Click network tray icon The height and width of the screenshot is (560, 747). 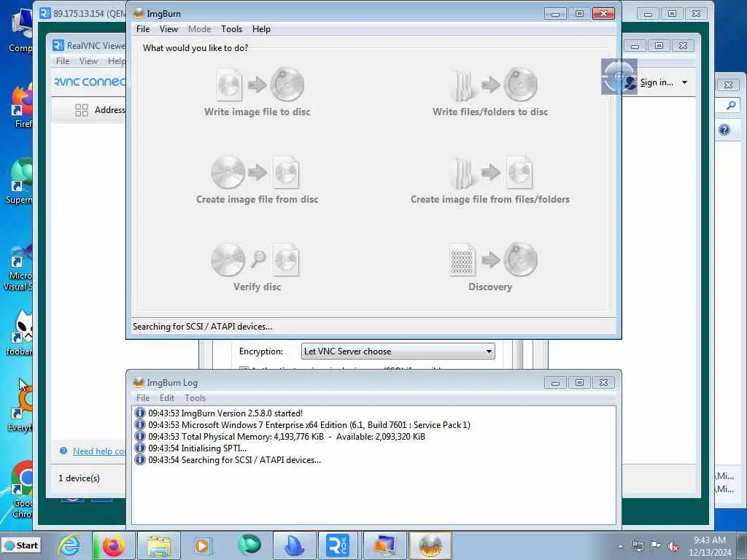(x=638, y=546)
